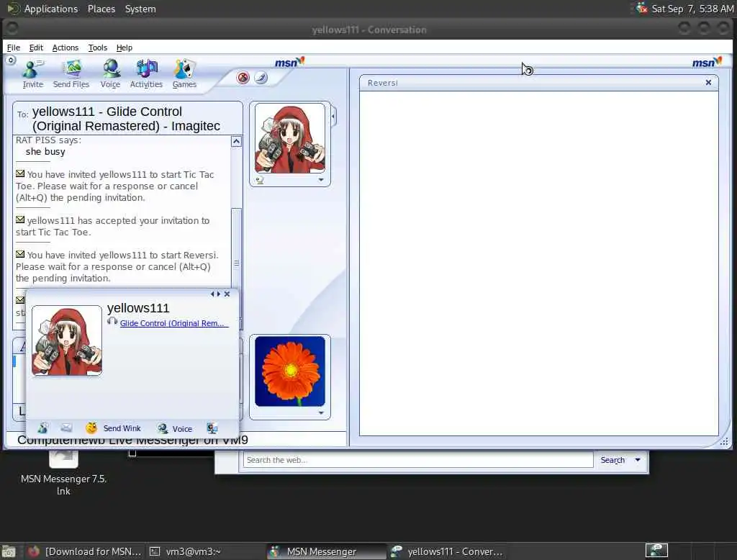Toggle the menu show/hide round button
This screenshot has height=560, width=737.
(x=11, y=60)
